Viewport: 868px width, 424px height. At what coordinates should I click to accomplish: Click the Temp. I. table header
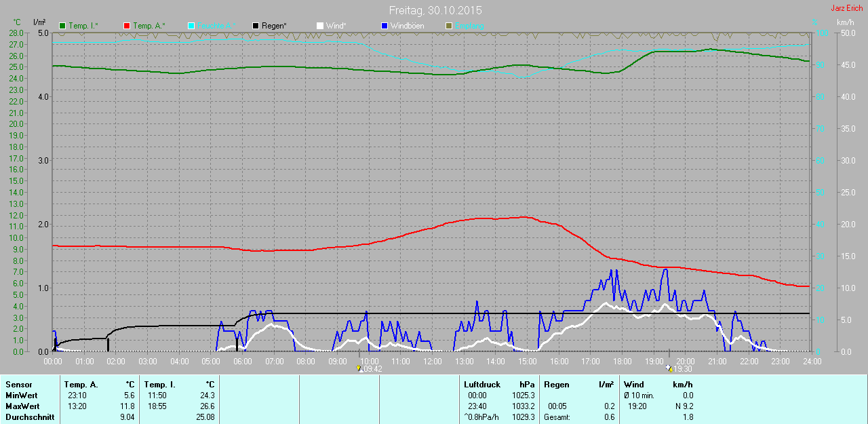click(x=160, y=385)
